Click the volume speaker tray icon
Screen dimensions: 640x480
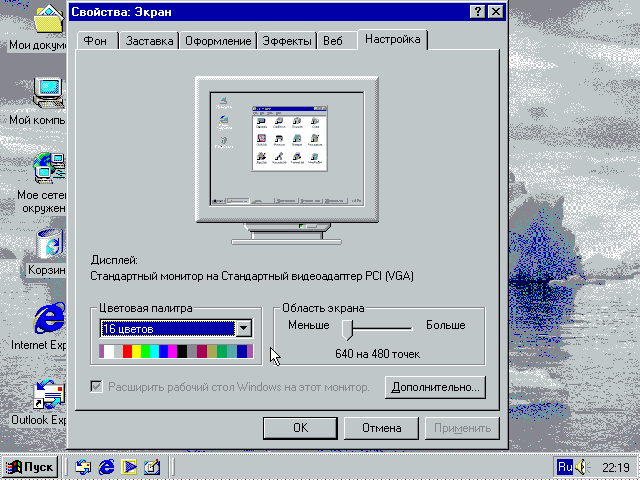coord(582,467)
